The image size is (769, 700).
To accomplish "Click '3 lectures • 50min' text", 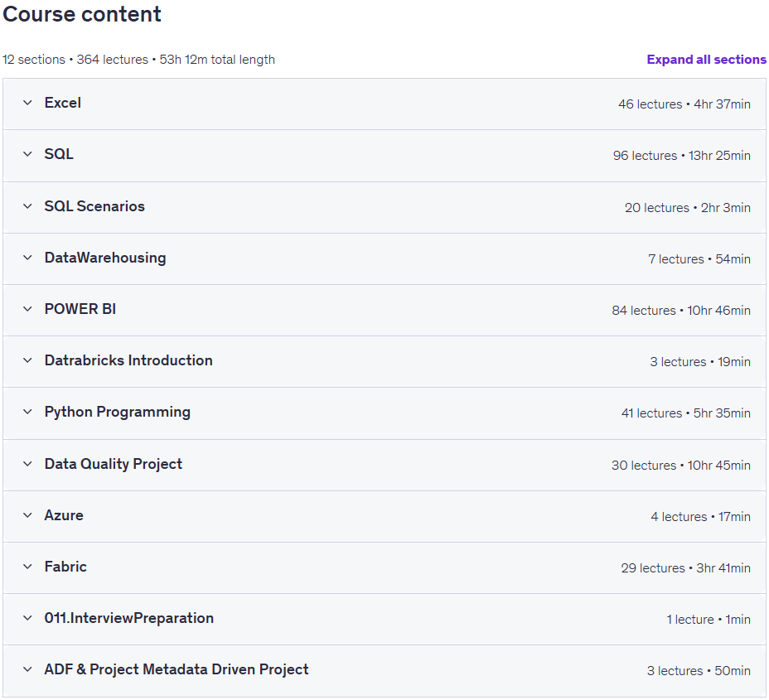I will (699, 672).
